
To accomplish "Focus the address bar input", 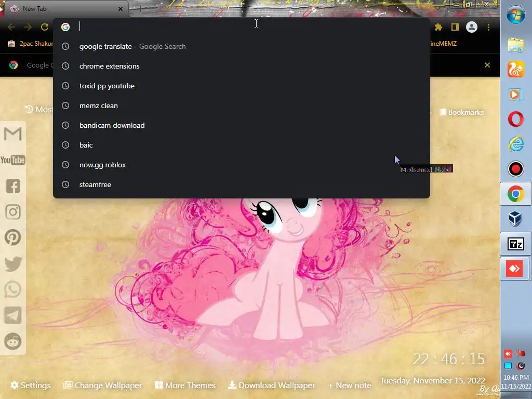I will point(242,27).
